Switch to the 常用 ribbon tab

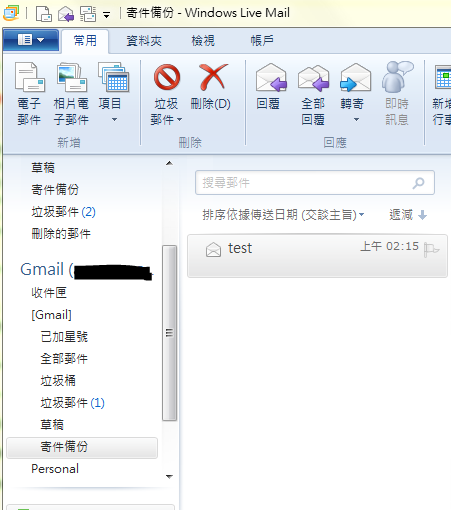pos(85,41)
